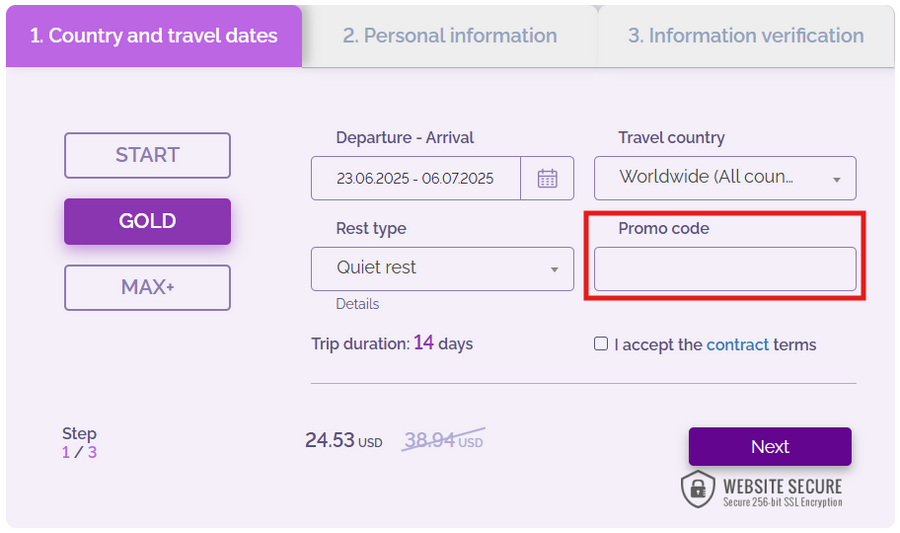Viewport: 900px width, 533px height.
Task: Click the crossed-out 38.94 USD price
Action: coord(443,441)
